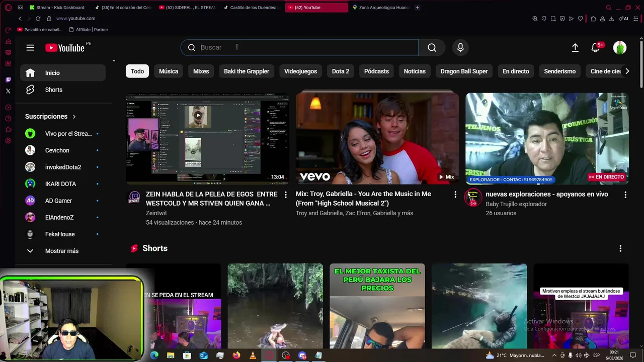The height and width of the screenshot is (362, 644).
Task: Expand subscriptions with Mostrar más
Action: pyautogui.click(x=63, y=251)
